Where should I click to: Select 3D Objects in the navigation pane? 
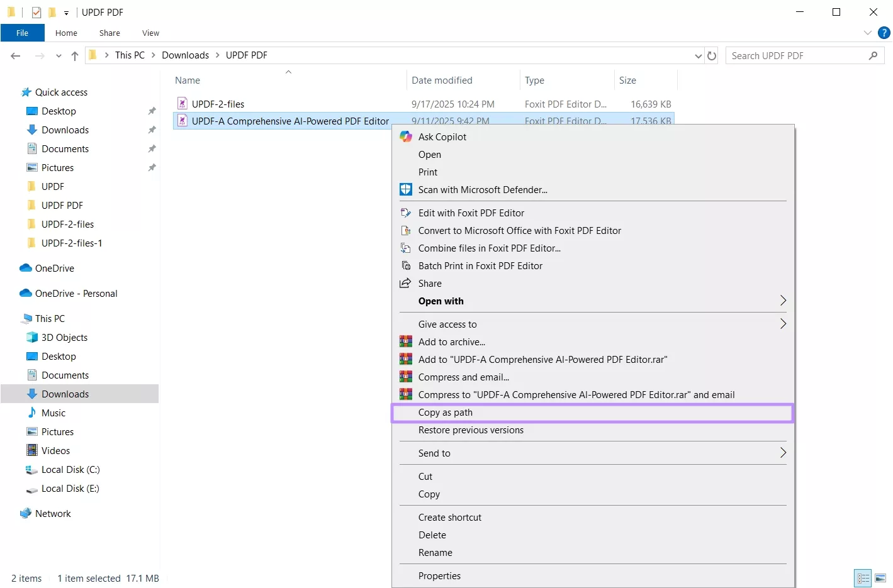64,338
